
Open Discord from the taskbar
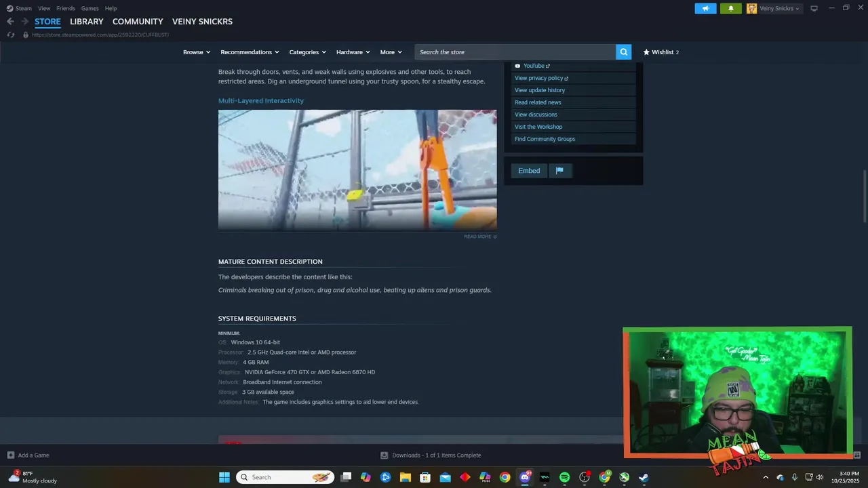[525, 477]
